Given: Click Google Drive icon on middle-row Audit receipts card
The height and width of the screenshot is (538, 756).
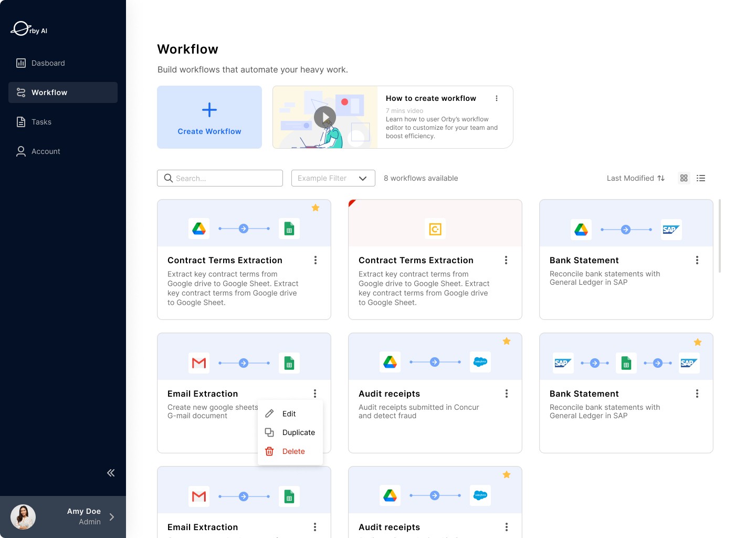Looking at the screenshot, I should point(390,362).
